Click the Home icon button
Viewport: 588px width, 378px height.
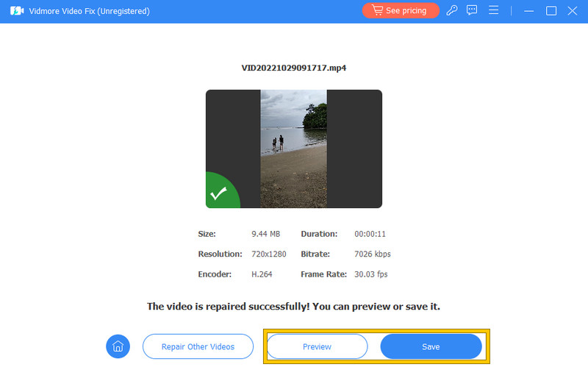pyautogui.click(x=118, y=346)
